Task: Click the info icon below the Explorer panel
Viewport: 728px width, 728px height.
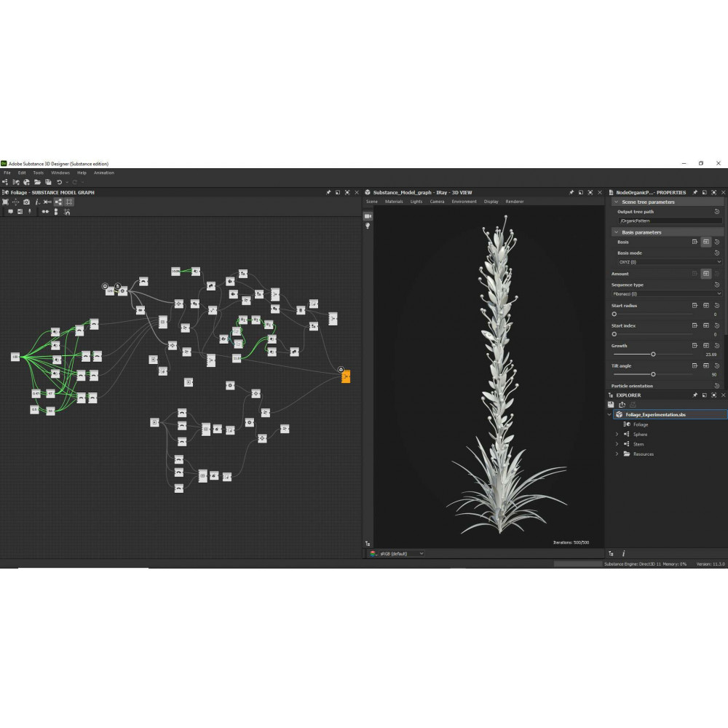Action: pyautogui.click(x=623, y=553)
